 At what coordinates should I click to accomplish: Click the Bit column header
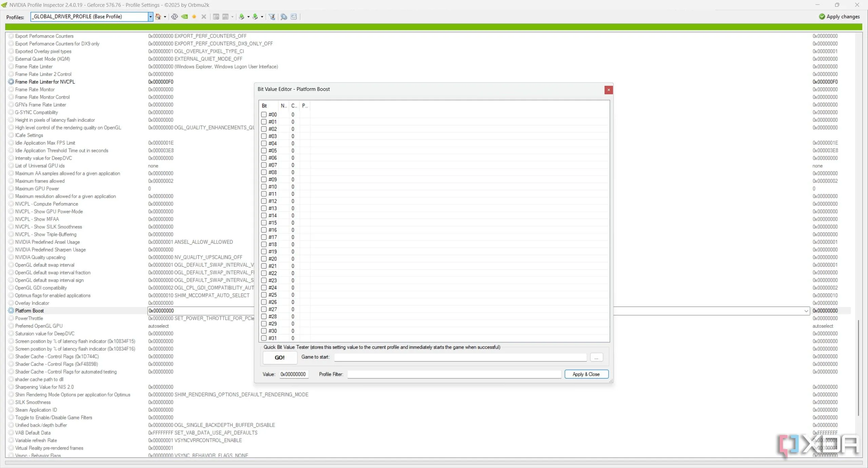(269, 106)
